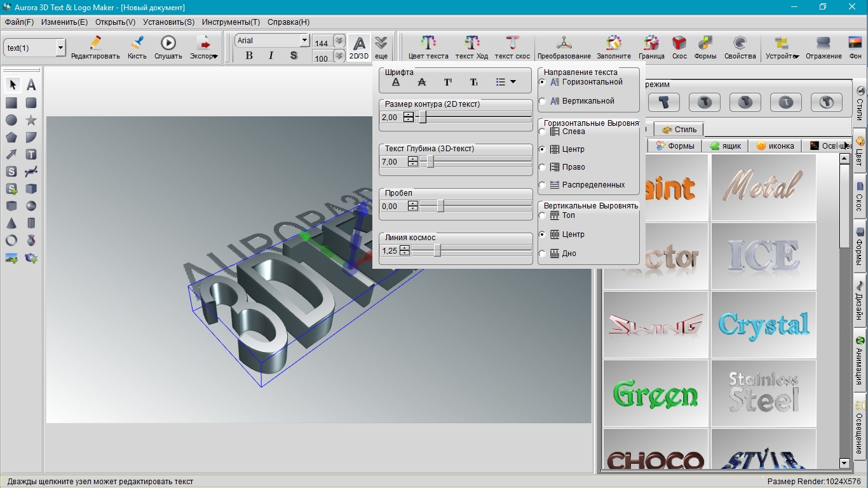This screenshot has height=488, width=868.
Task: Pick the Crystal style thumbnail
Action: tap(763, 325)
